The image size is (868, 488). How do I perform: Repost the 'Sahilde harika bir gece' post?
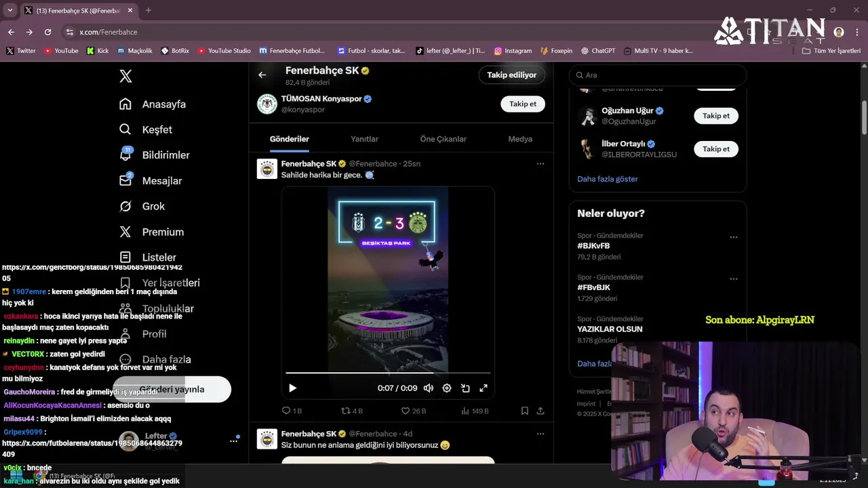coord(352,411)
